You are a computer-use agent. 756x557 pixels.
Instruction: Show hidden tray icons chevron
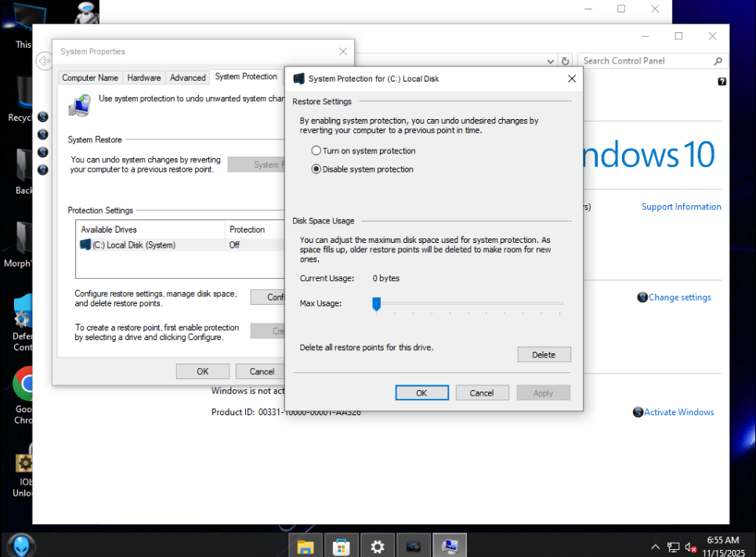point(655,547)
